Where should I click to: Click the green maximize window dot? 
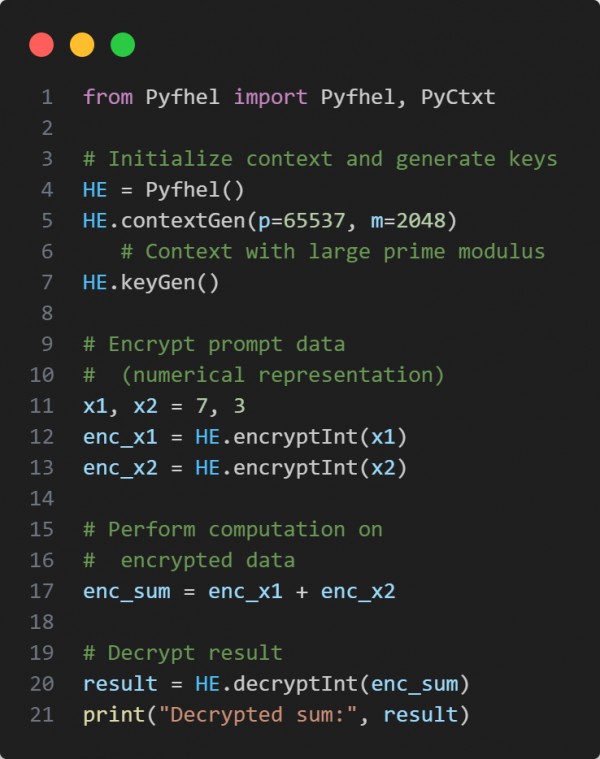122,45
